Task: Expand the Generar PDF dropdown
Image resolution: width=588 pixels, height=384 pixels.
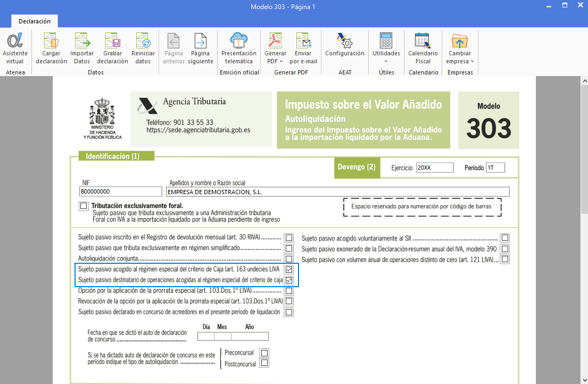Action: 276,61
